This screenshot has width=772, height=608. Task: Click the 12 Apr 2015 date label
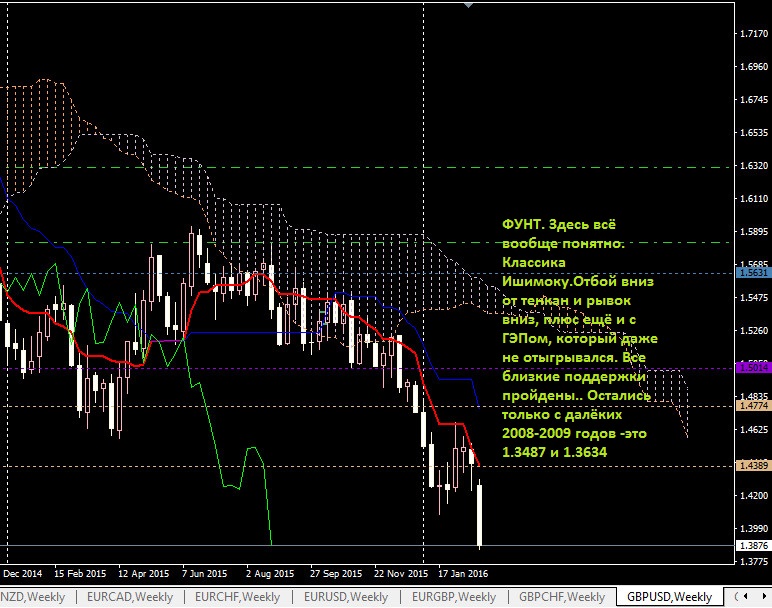(x=143, y=574)
